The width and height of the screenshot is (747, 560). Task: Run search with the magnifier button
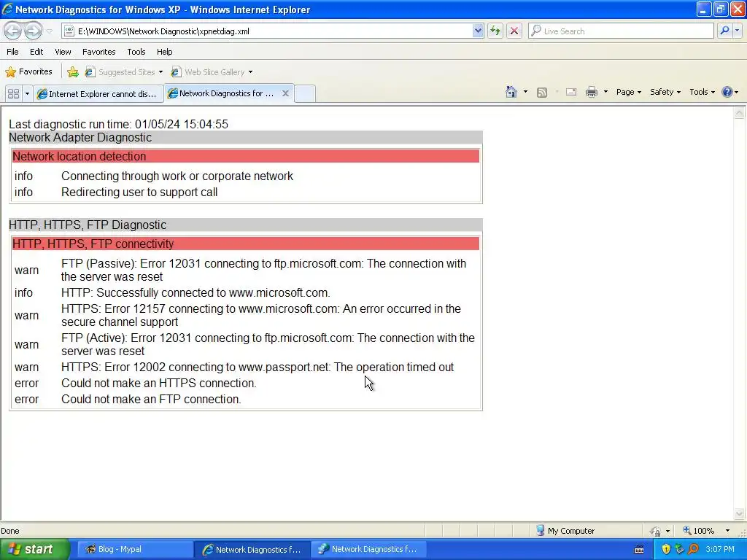click(724, 31)
